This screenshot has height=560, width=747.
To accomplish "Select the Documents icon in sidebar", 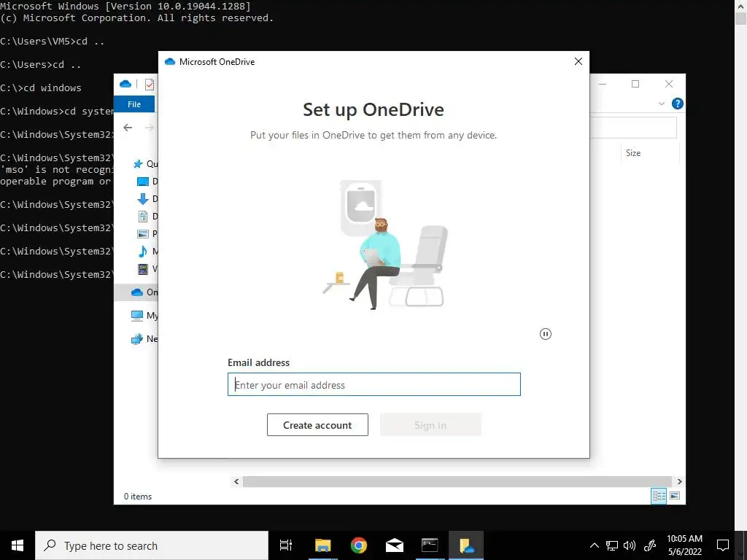I will 143,217.
